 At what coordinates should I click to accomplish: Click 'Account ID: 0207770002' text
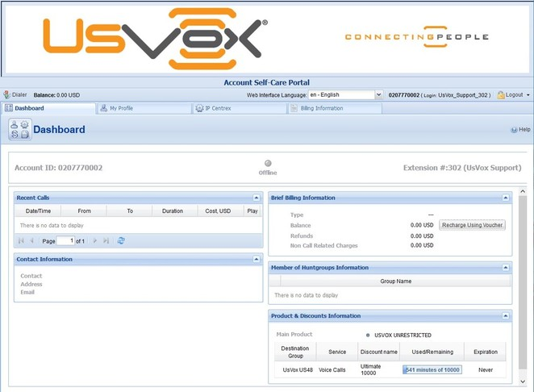[59, 168]
